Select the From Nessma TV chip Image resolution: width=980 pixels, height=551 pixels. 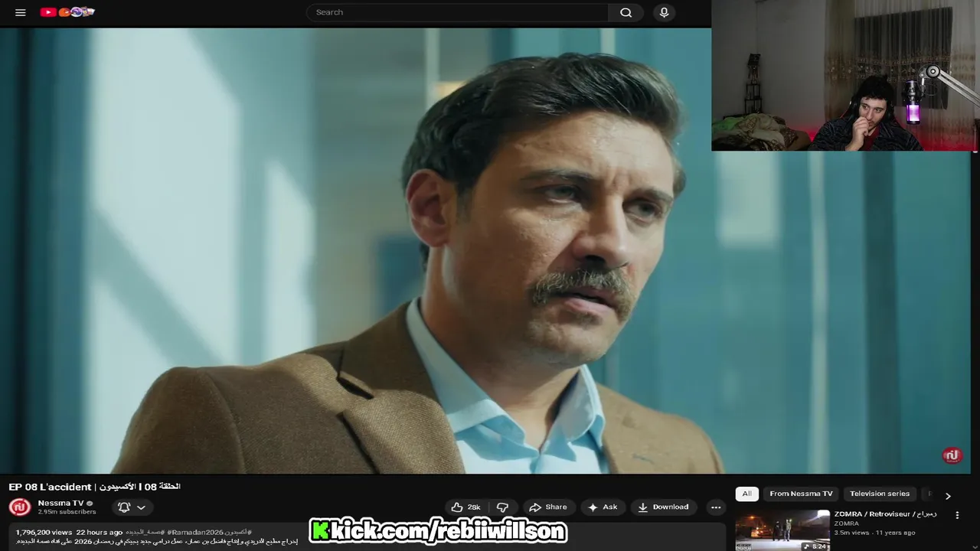pyautogui.click(x=801, y=494)
